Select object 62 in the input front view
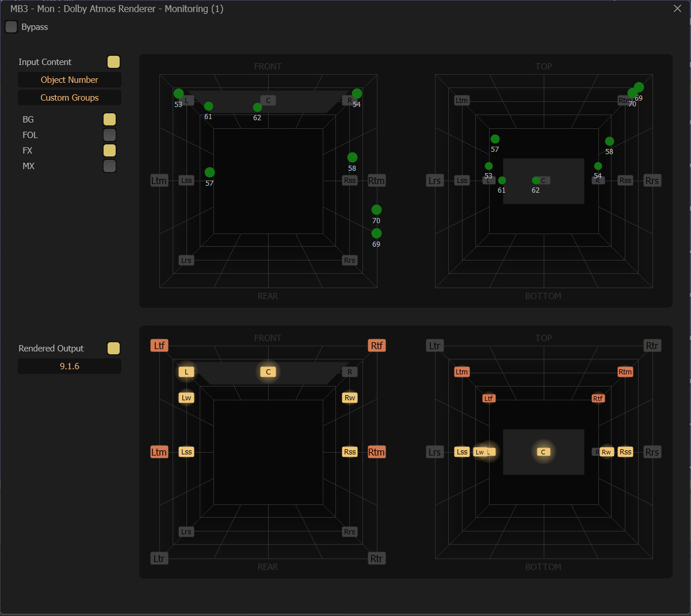This screenshot has height=616, width=691. tap(257, 106)
